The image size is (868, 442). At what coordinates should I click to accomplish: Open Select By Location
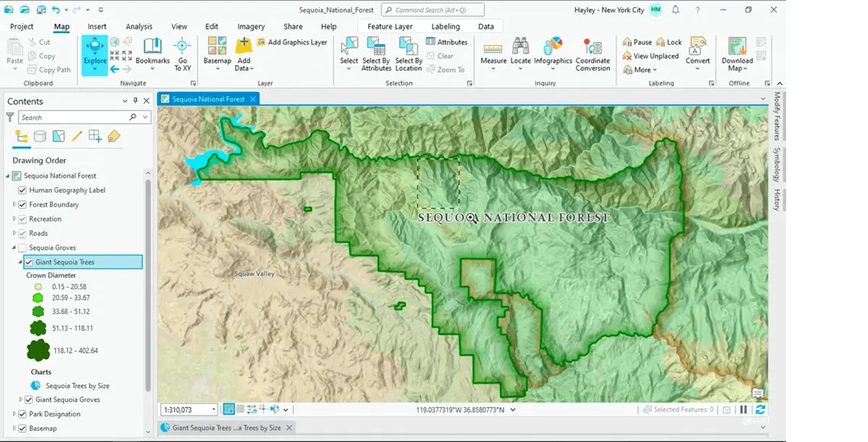point(409,54)
